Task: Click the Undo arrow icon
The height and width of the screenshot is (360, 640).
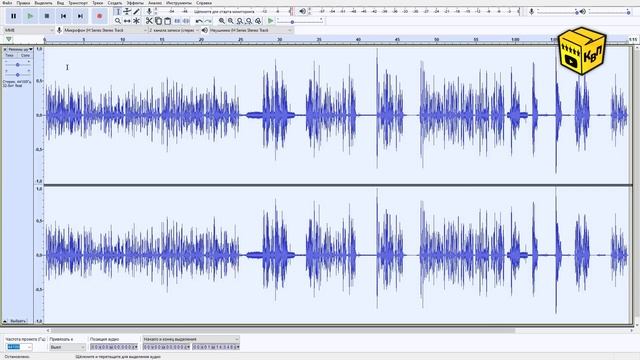Action: (x=199, y=21)
